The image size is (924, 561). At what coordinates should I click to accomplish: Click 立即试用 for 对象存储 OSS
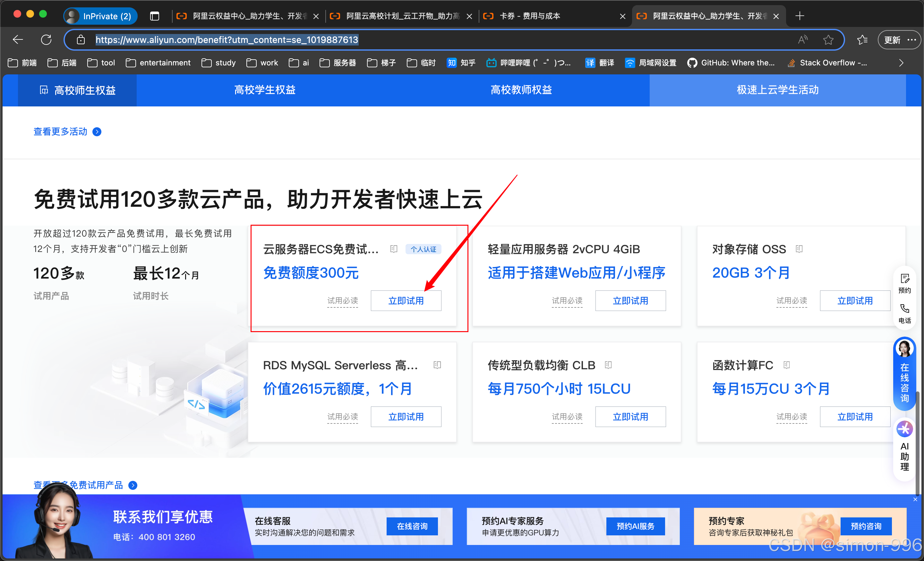click(855, 301)
